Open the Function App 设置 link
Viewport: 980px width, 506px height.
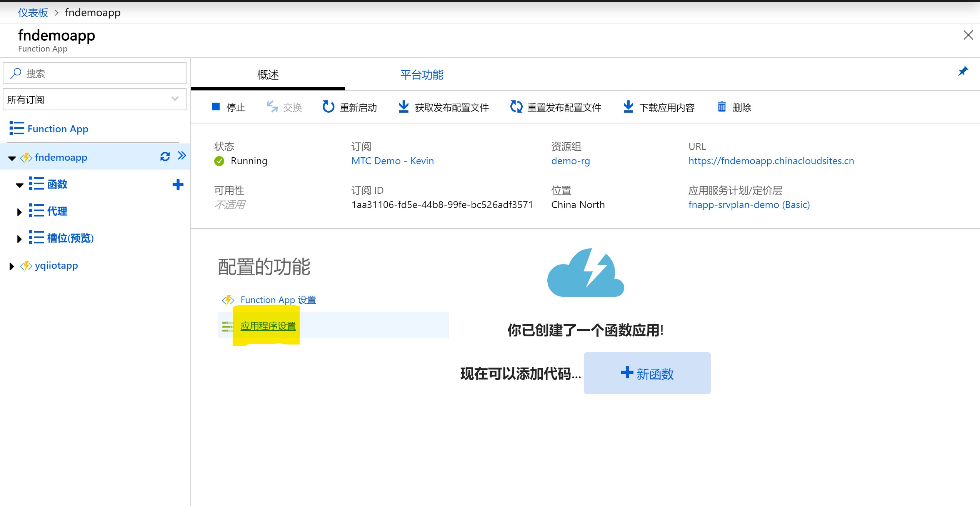tap(278, 300)
